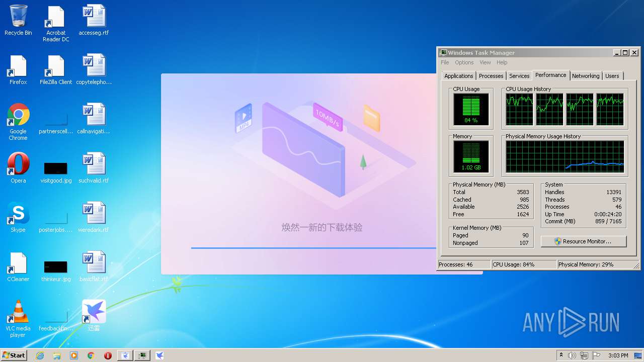Switch to Task Manager taskbar button

pos(143,355)
